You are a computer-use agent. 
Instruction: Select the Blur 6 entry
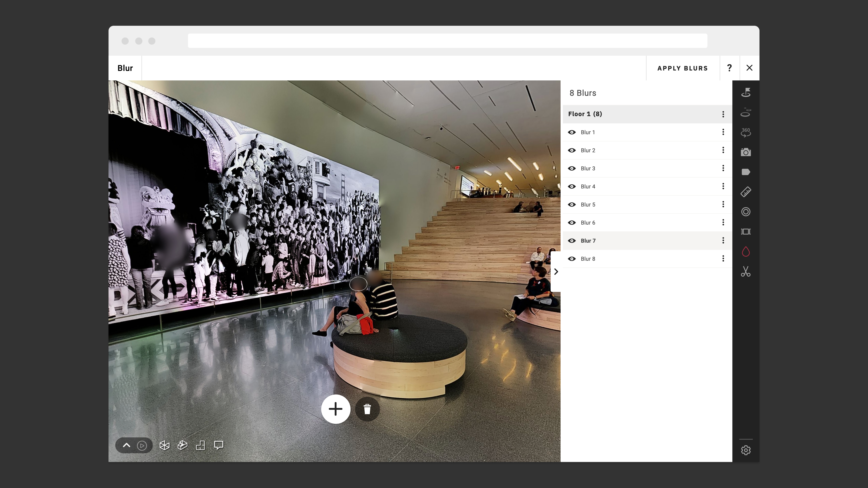coord(647,223)
